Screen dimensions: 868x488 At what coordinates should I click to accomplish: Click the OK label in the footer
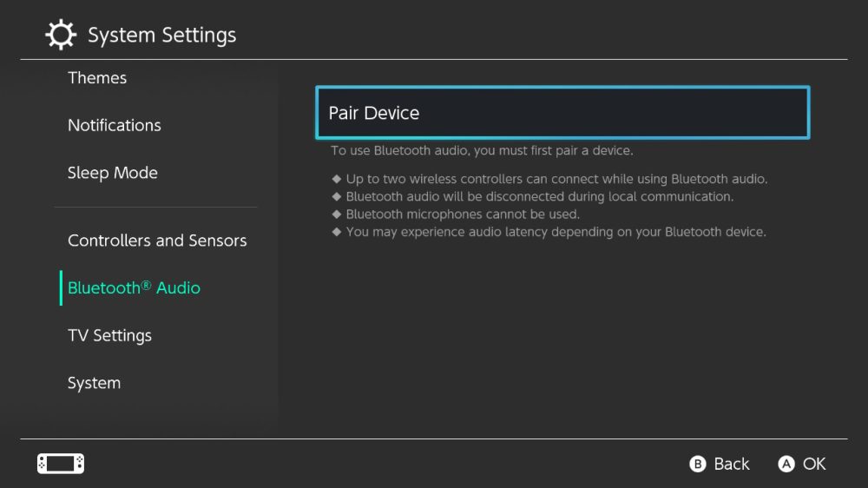pos(813,464)
